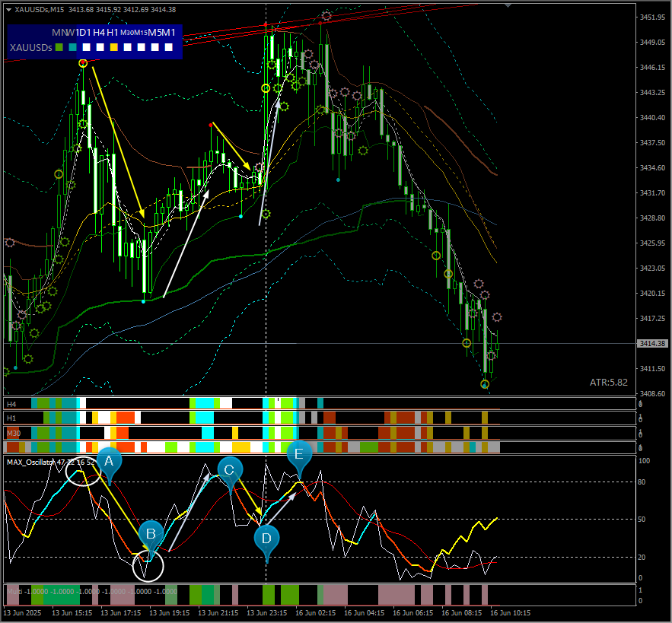The width and height of the screenshot is (672, 623).
Task: Click the ATR:5.82 readout
Action: [609, 382]
